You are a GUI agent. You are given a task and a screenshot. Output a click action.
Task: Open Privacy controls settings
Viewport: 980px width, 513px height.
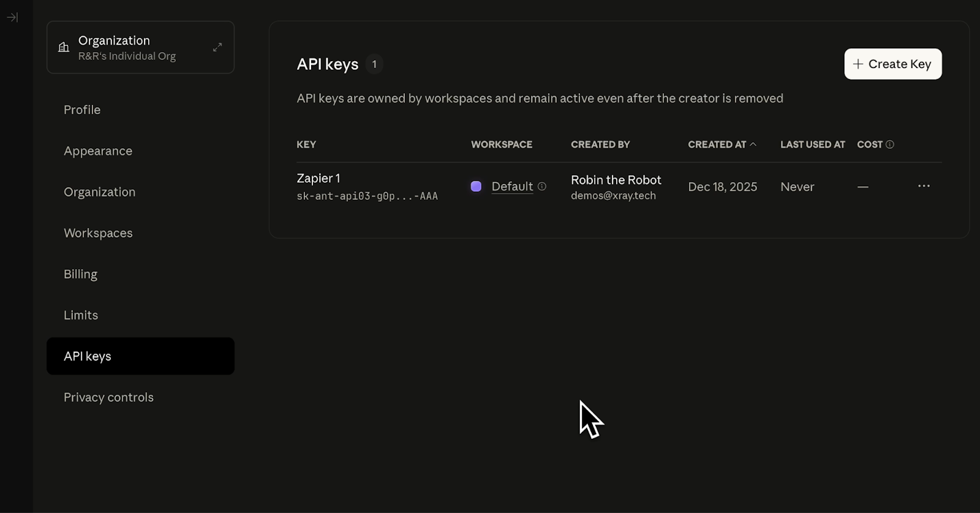(x=108, y=397)
